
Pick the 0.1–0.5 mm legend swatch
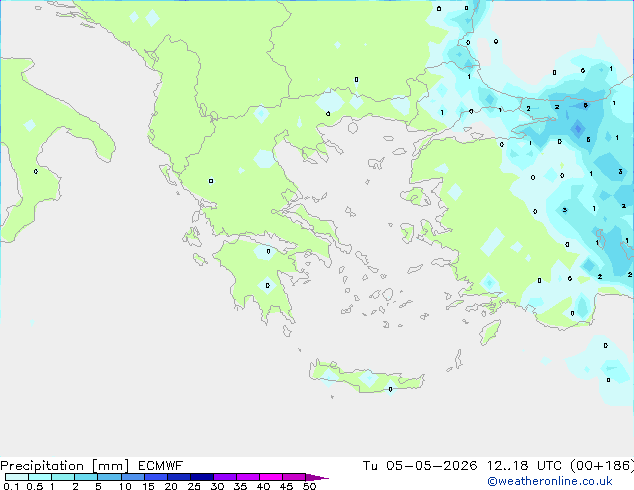[x=17, y=477]
